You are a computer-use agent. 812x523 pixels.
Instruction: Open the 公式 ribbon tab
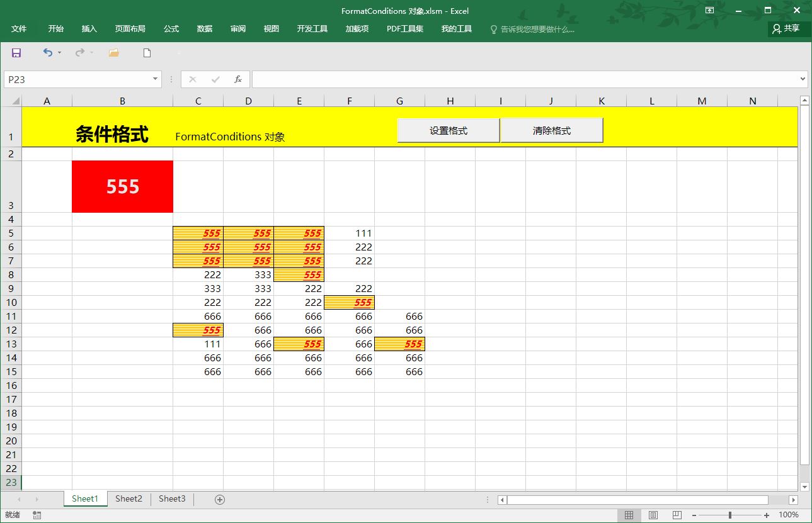click(171, 29)
